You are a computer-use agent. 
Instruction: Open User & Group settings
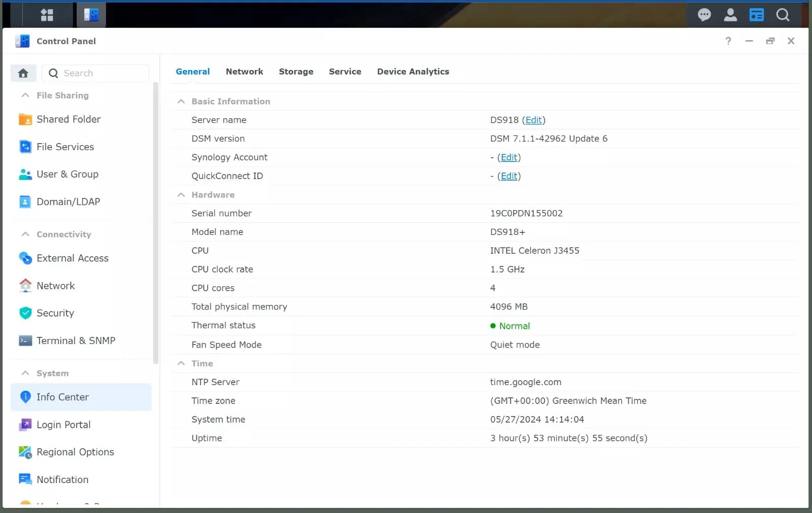pos(67,174)
